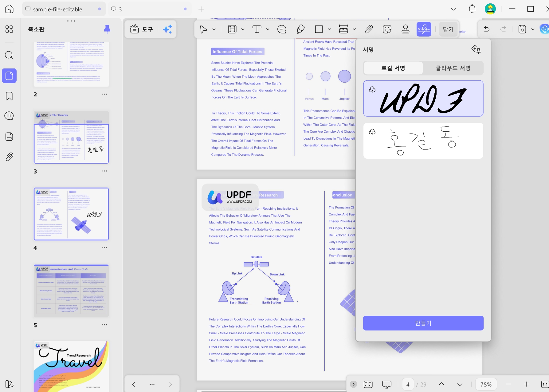
Task: Open the notifications bell
Action: [x=472, y=9]
